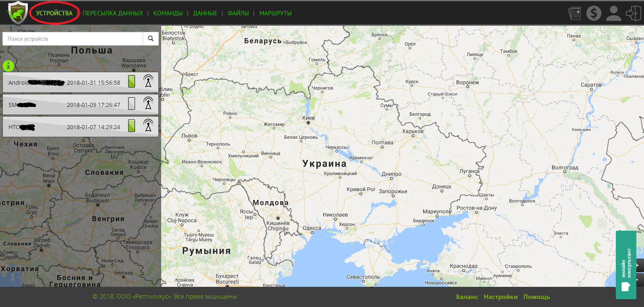Focus the Поиск устройств search field
The image size is (644, 307).
tap(73, 39)
